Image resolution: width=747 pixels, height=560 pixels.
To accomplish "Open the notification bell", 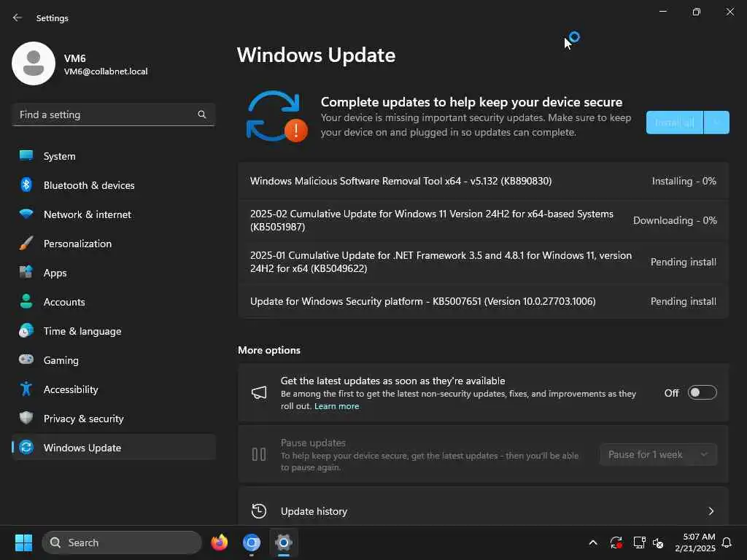I will pos(727,542).
